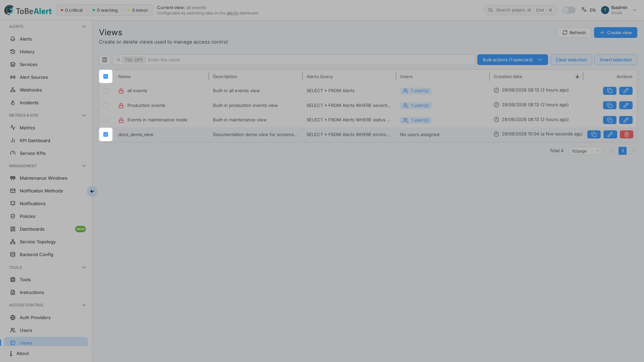The height and width of the screenshot is (362, 644).
Task: Edit docs_demo_view using the pencil icon
Action: (x=610, y=134)
